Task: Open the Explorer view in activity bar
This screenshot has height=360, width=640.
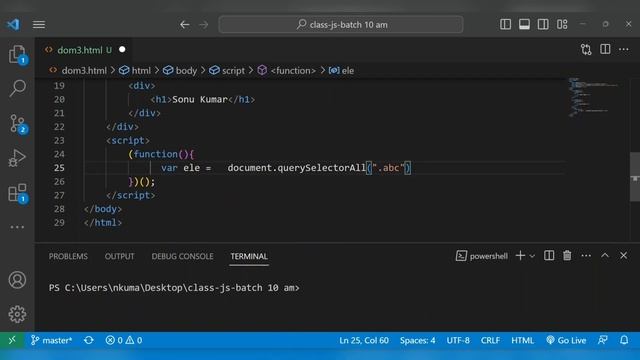Action: click(x=17, y=54)
